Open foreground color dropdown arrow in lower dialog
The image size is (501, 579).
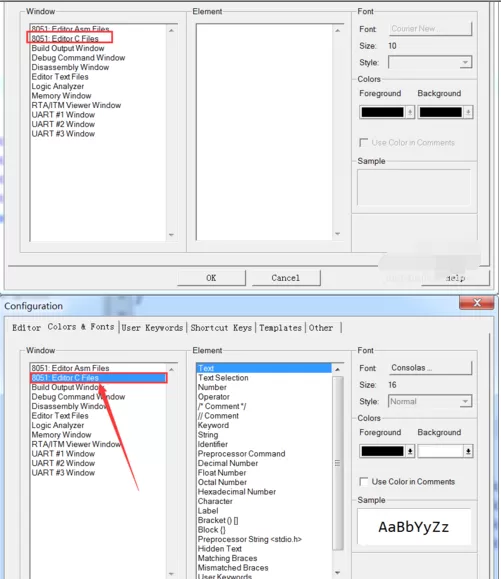[x=410, y=451]
